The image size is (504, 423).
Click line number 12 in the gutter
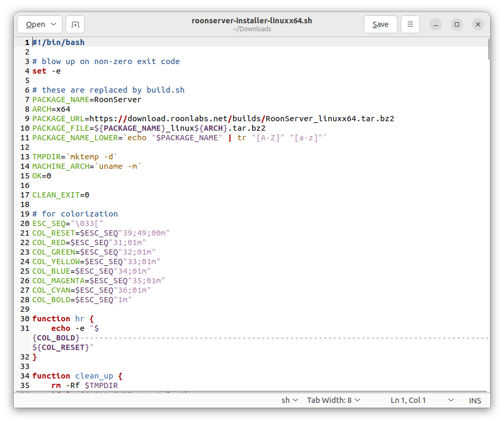point(25,147)
